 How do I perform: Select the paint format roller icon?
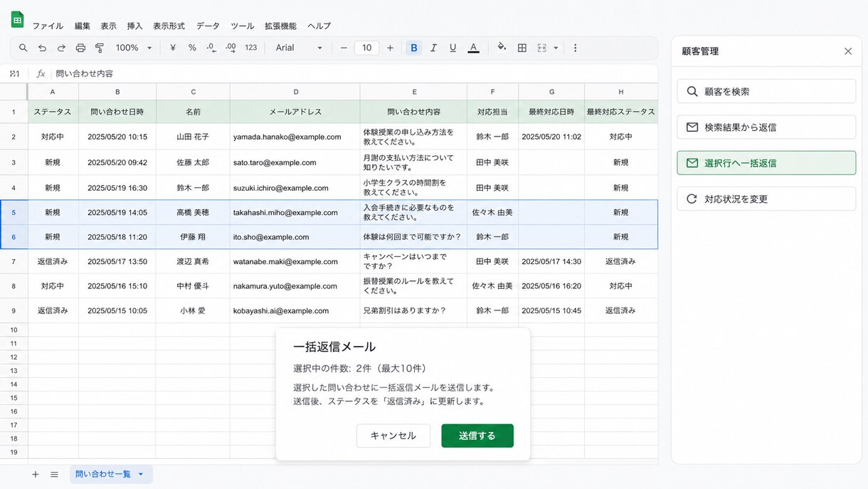100,48
